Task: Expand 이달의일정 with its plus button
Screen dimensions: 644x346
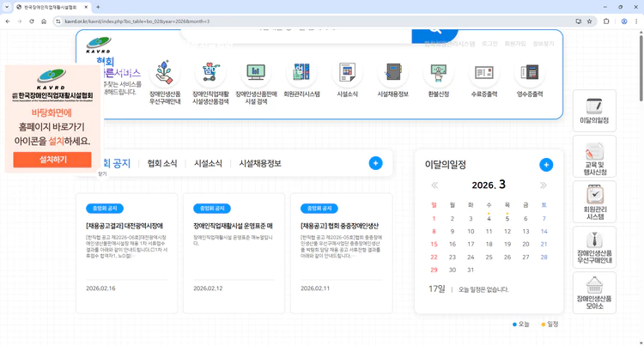Action: [546, 165]
